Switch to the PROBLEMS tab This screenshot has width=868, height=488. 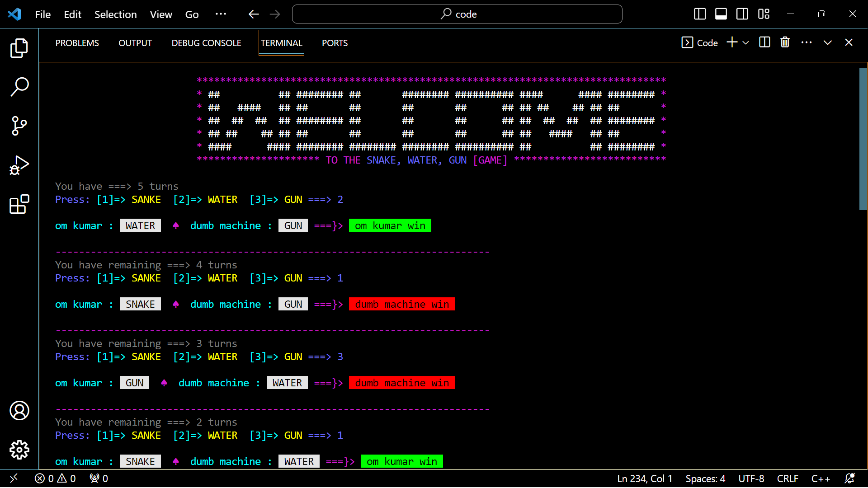click(77, 43)
